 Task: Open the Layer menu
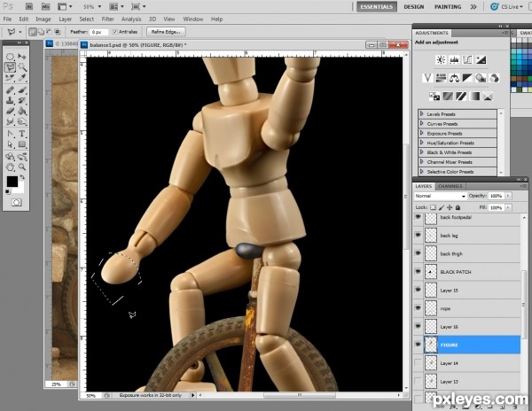65,19
